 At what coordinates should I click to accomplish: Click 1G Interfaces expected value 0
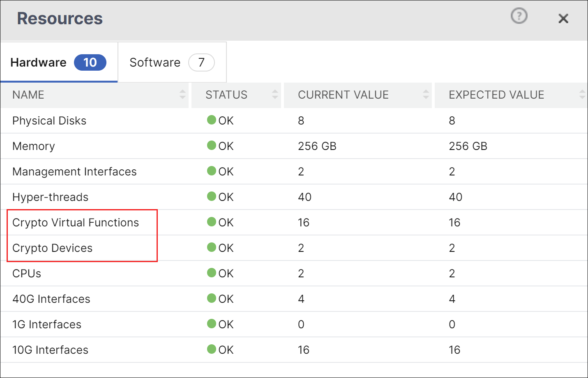452,325
